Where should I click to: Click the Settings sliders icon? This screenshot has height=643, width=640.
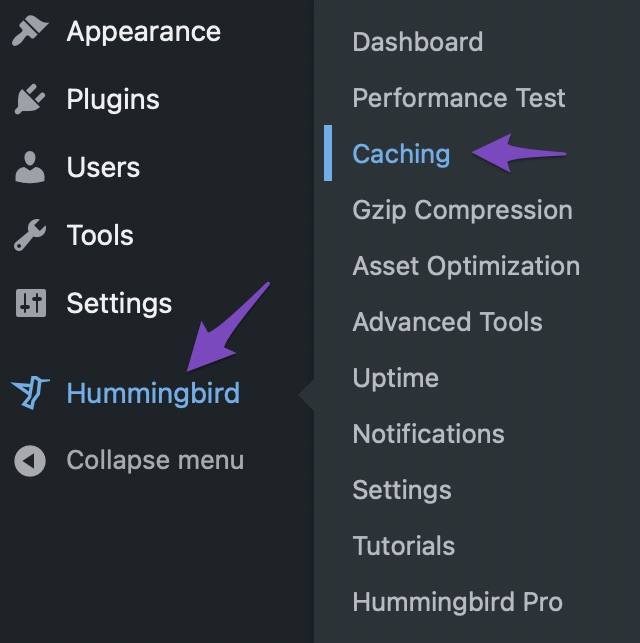(31, 303)
